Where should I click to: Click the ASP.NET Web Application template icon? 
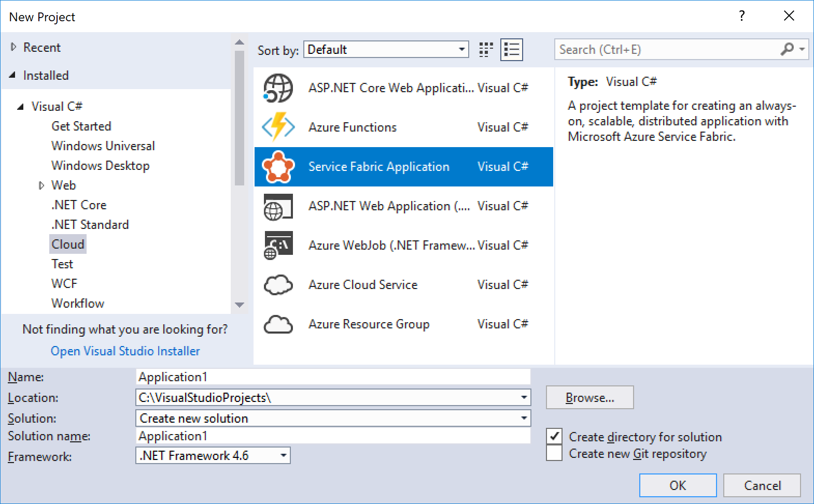[278, 207]
